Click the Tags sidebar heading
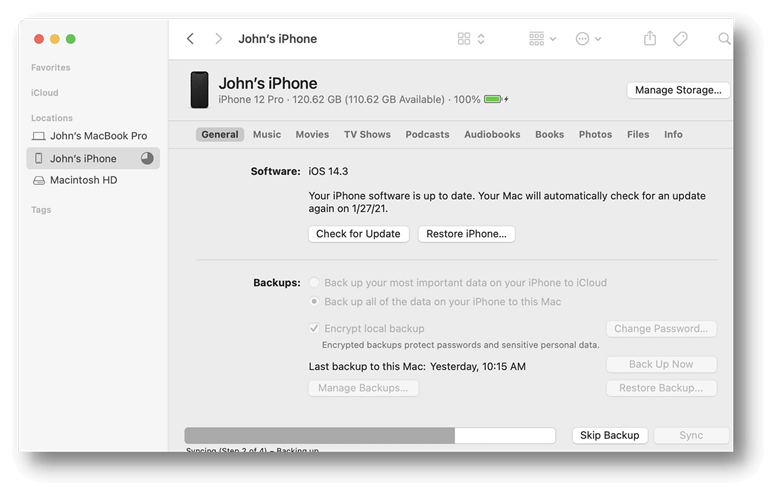The height and width of the screenshot is (494, 775). 41,210
